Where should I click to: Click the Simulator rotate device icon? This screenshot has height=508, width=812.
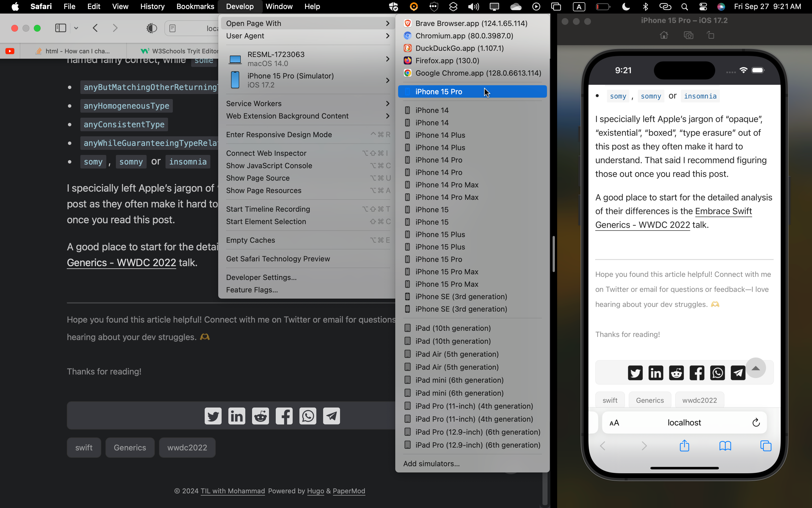click(711, 35)
